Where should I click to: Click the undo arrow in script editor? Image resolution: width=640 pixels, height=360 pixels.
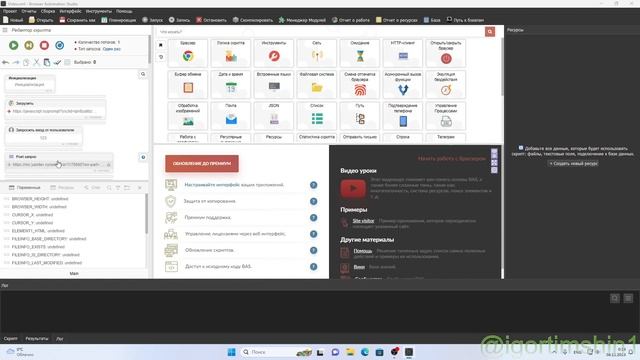pyautogui.click(x=6, y=62)
